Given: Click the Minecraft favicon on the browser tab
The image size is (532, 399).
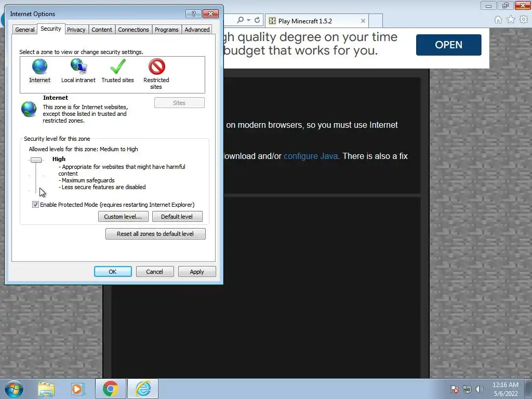Looking at the screenshot, I should point(272,21).
